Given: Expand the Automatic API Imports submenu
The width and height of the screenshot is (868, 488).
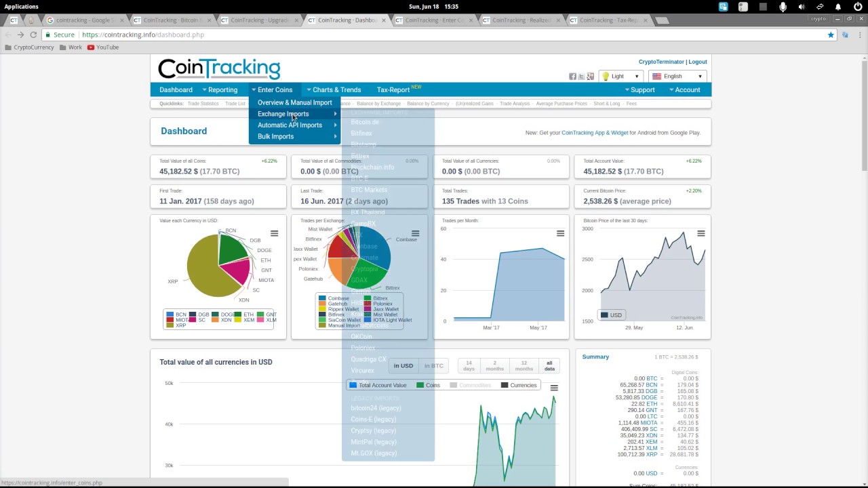Looking at the screenshot, I should [294, 125].
